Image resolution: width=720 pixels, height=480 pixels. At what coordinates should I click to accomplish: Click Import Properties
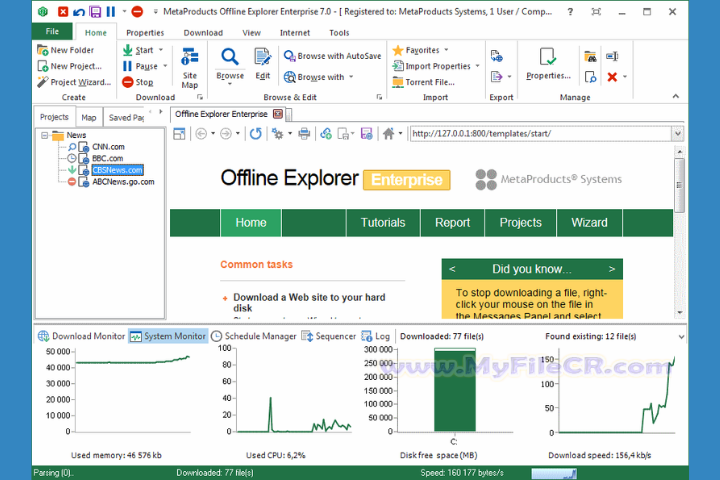[x=432, y=66]
